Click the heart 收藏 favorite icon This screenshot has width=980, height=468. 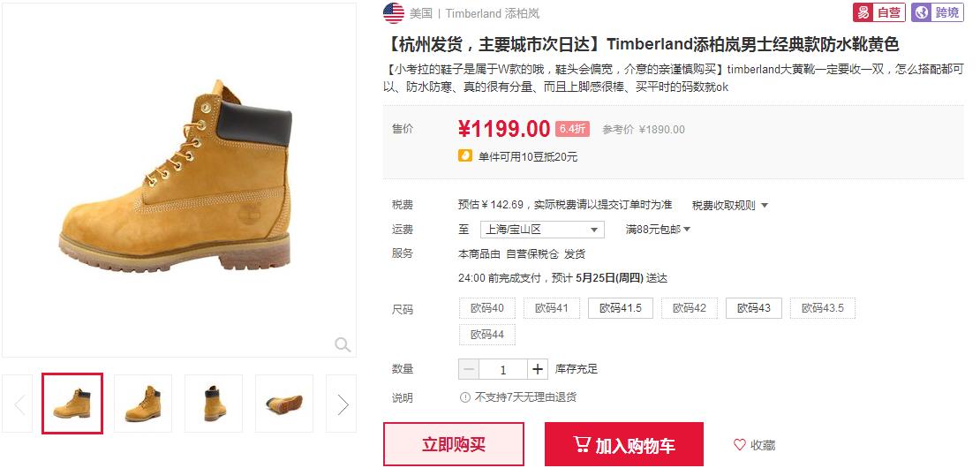pyautogui.click(x=739, y=445)
